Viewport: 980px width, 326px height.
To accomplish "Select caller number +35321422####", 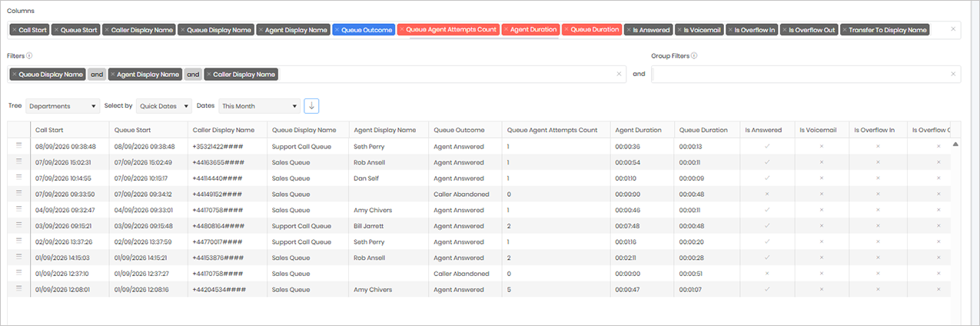I will 219,146.
